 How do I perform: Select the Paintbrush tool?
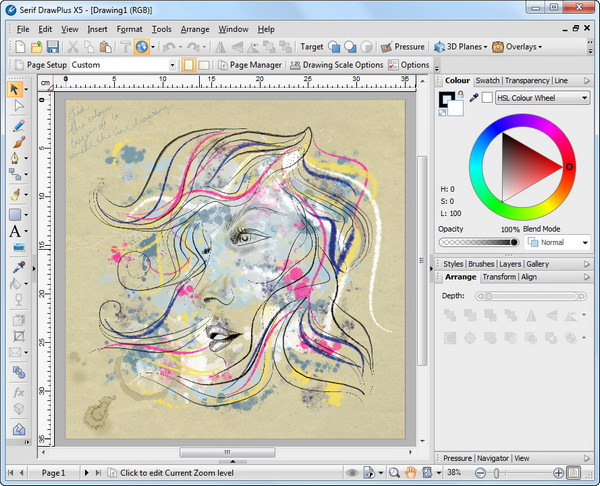click(x=17, y=142)
